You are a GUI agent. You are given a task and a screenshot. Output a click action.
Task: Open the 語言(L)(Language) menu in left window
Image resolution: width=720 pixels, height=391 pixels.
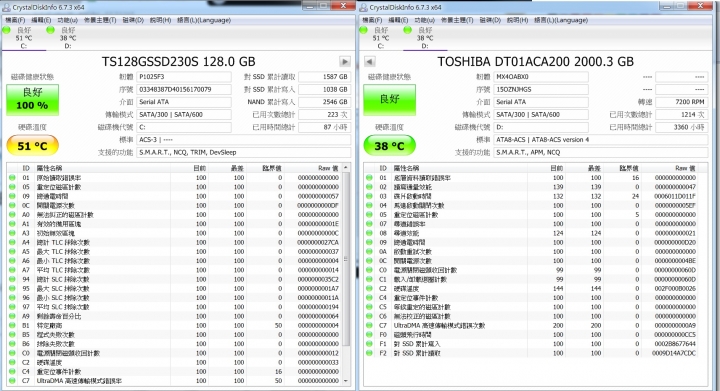pos(204,20)
